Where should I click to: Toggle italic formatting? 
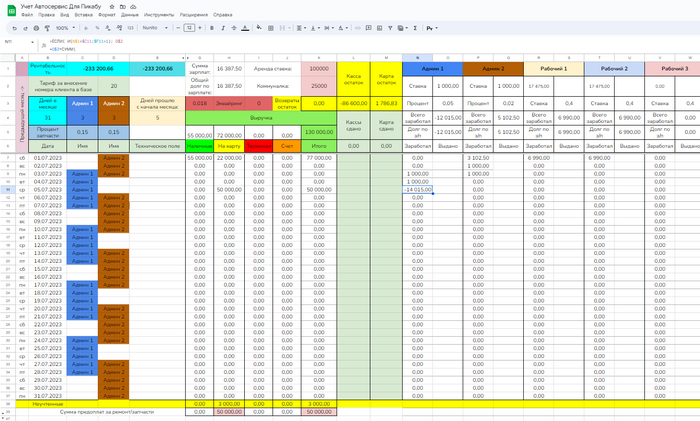tap(223, 28)
